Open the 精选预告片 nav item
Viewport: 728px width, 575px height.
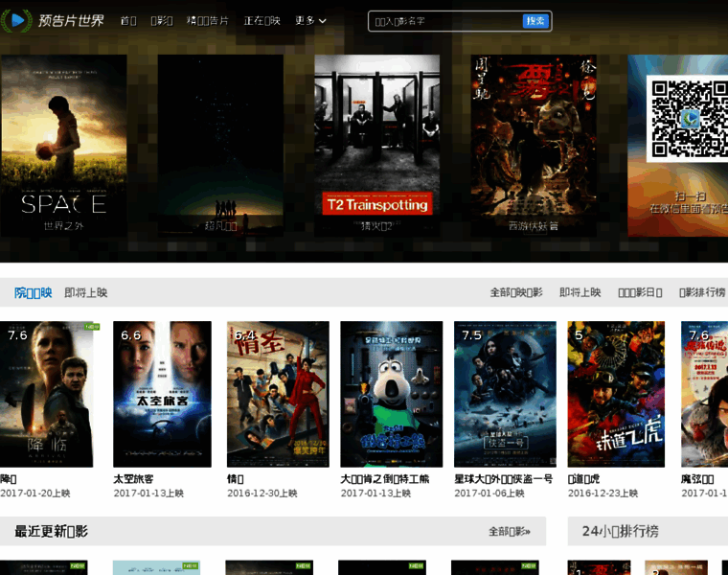208,21
